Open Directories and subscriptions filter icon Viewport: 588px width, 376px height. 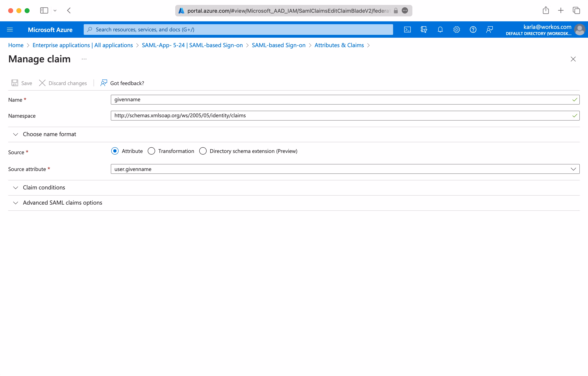424,30
